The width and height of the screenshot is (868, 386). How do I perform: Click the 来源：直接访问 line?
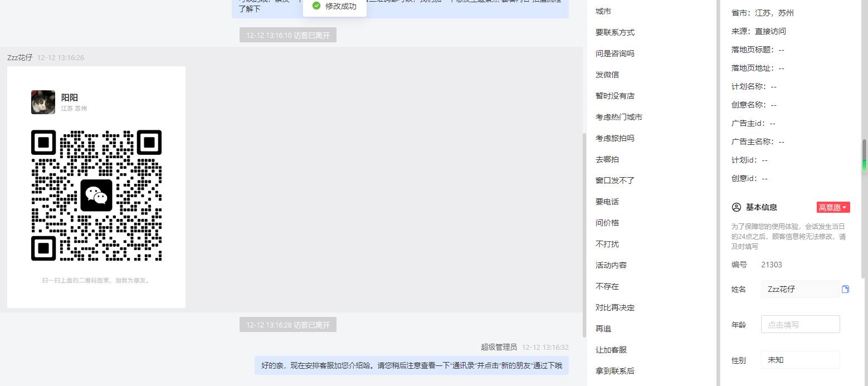[759, 31]
